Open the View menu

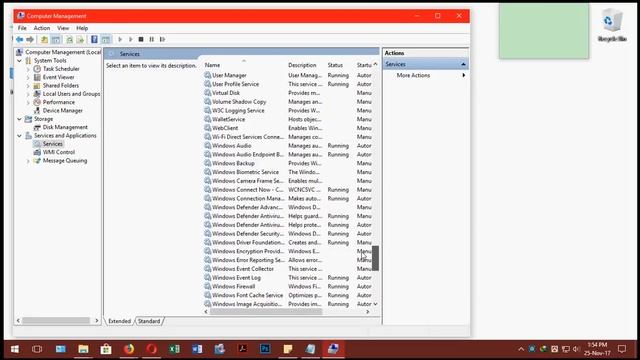coord(63,28)
